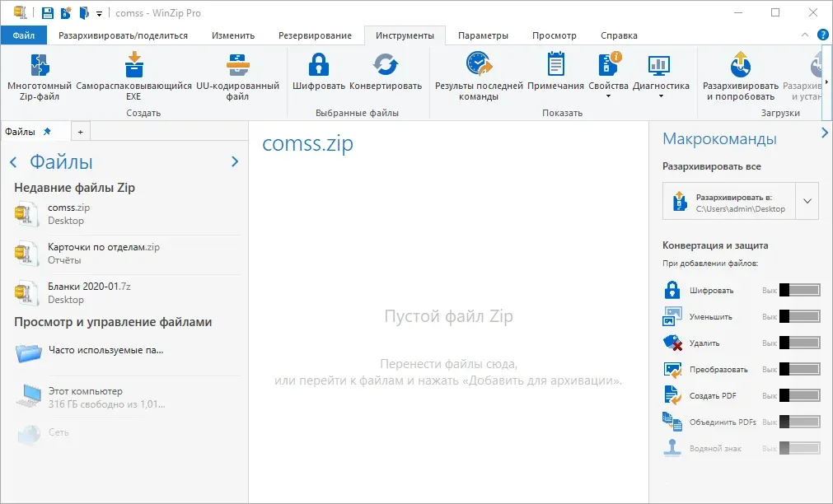Select the Файлы pane tab
The image size is (833, 504).
35,132
